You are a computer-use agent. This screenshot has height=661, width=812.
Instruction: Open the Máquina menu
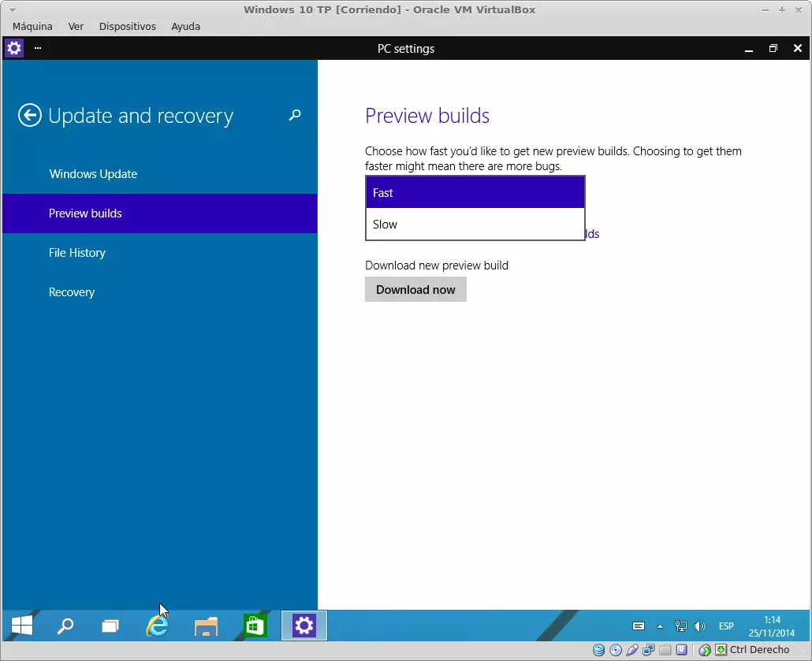tap(32, 27)
